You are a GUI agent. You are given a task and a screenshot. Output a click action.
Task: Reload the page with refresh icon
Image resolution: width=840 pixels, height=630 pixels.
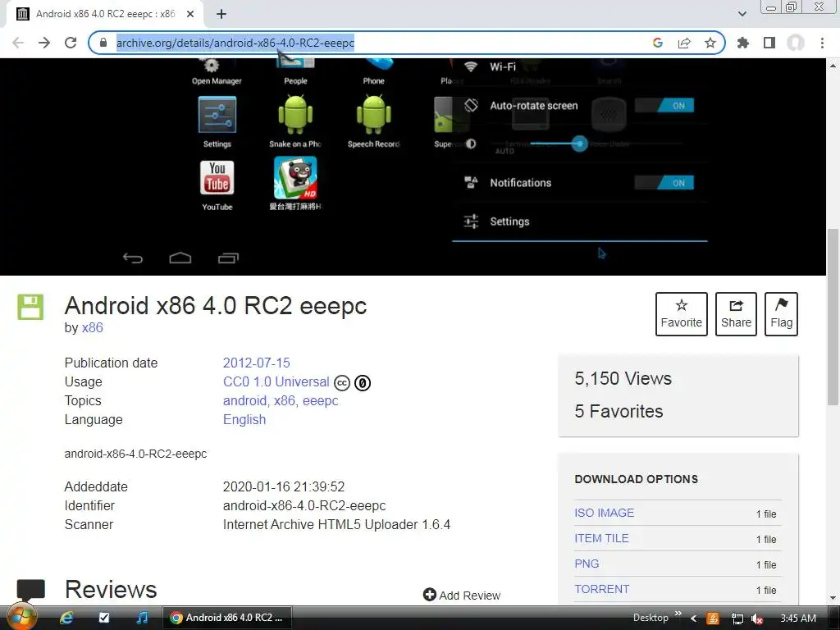click(71, 43)
